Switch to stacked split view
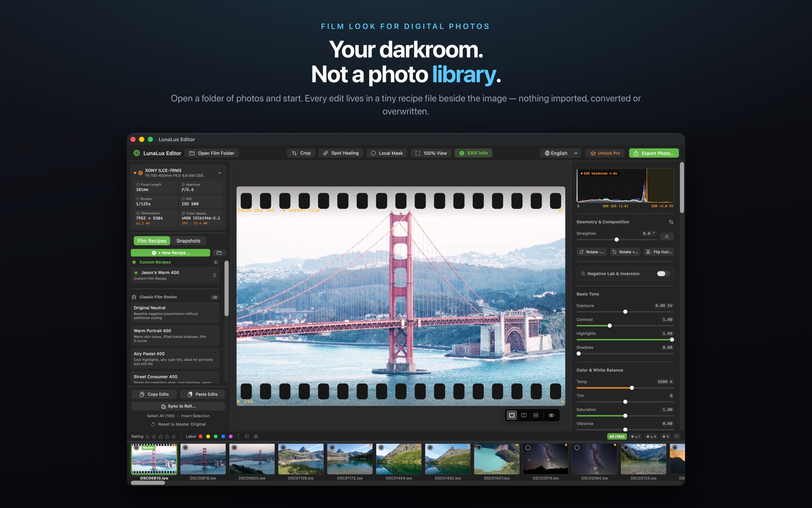The image size is (812, 508). [x=536, y=416]
